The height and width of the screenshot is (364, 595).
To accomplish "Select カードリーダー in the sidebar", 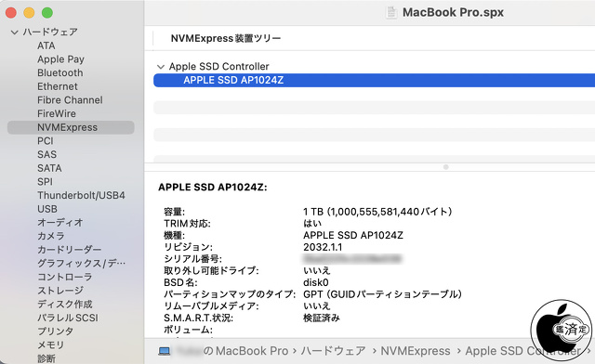I will pos(69,250).
